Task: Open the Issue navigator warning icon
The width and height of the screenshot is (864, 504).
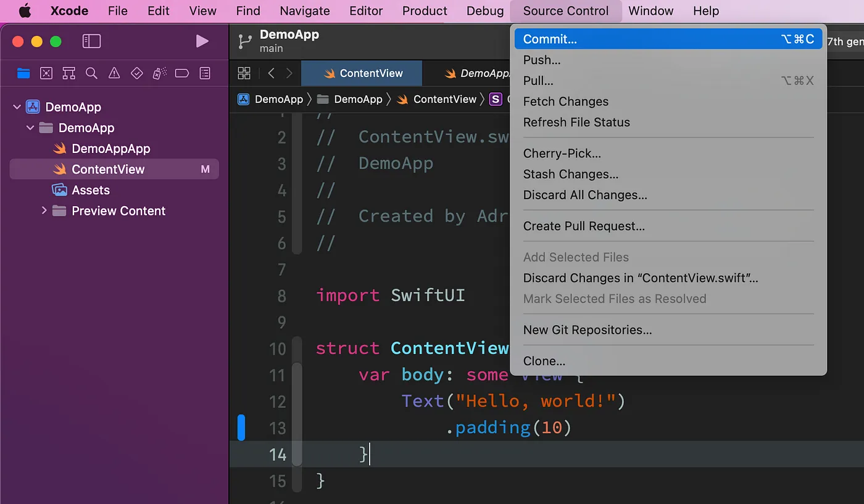Action: (x=114, y=73)
